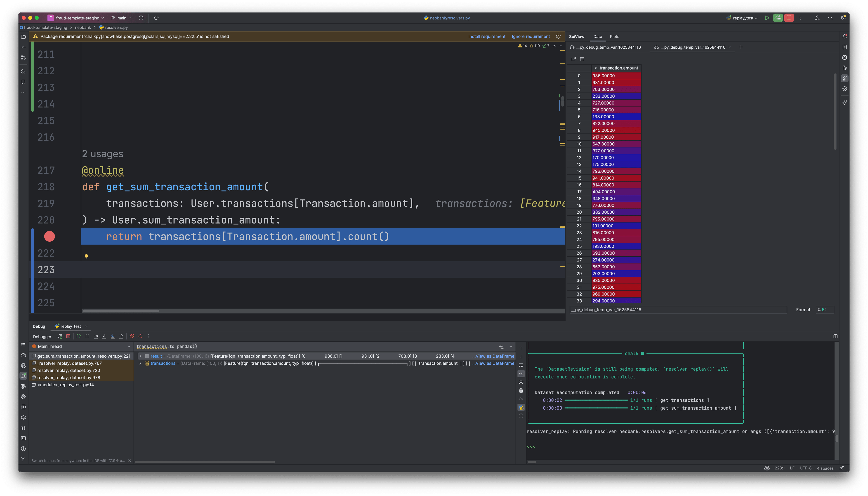Expand the result variable in the debugger
The height and width of the screenshot is (496, 868).
click(141, 356)
